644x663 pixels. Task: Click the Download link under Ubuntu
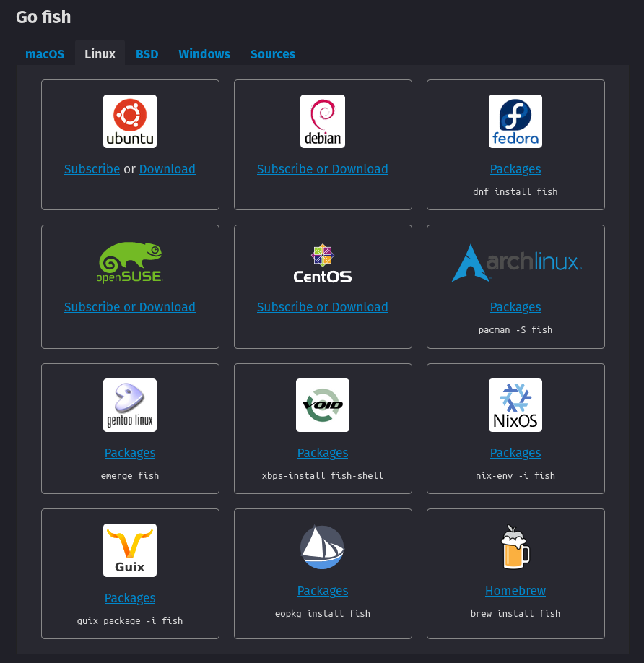click(x=167, y=169)
